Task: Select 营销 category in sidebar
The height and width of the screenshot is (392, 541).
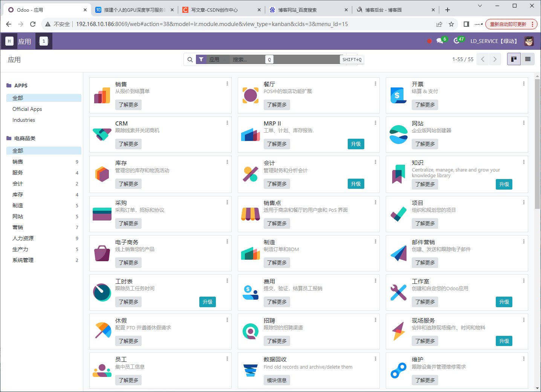Action: point(44,227)
